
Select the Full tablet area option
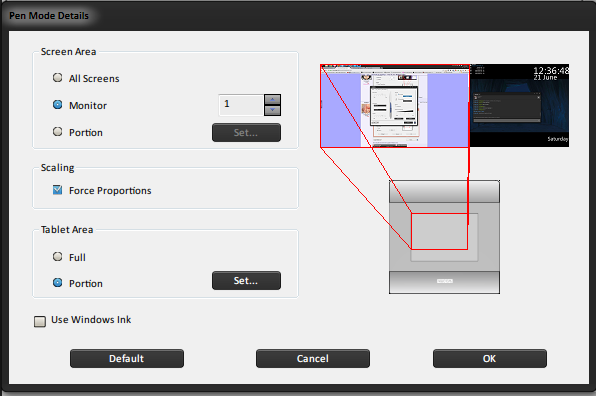57,257
